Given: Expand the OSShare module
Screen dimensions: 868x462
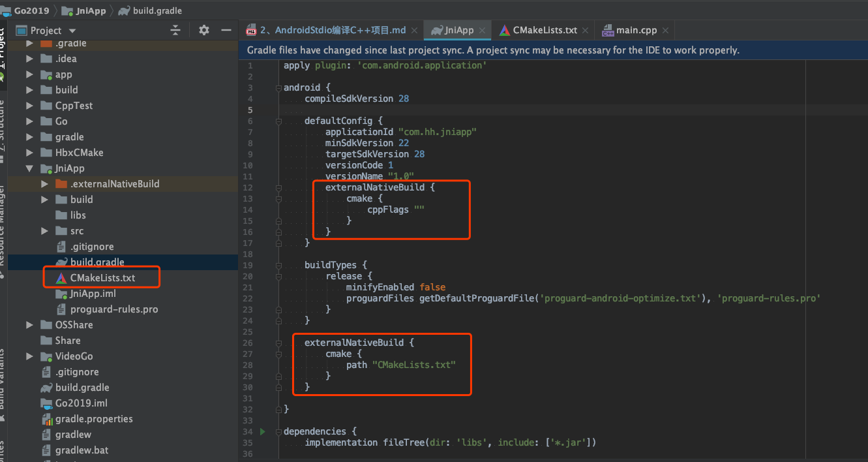Looking at the screenshot, I should coord(29,325).
